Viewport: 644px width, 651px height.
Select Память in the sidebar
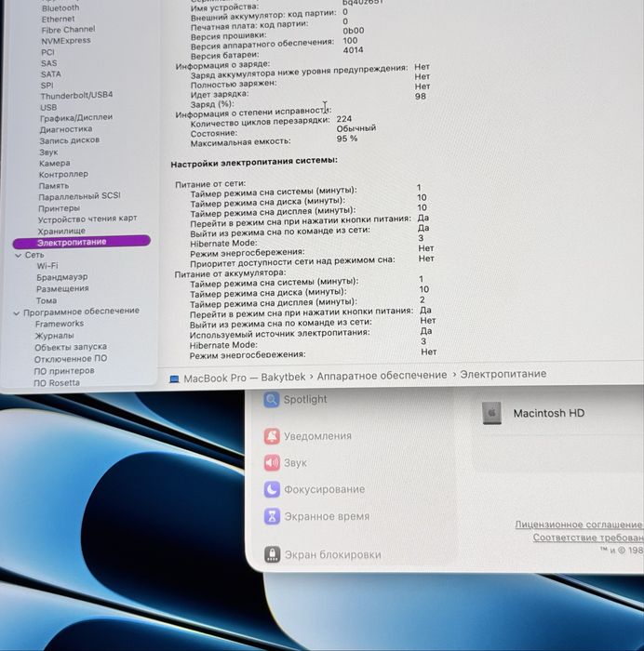coord(54,186)
